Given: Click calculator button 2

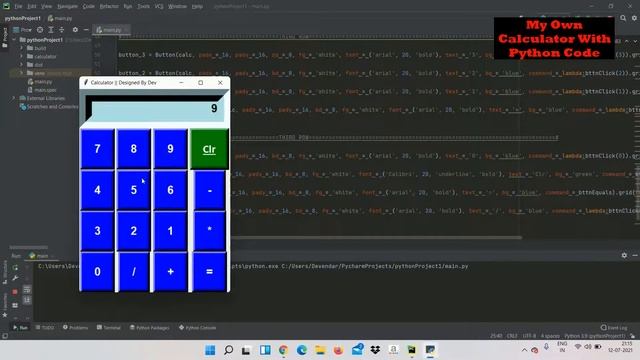Looking at the screenshot, I should (133, 231).
